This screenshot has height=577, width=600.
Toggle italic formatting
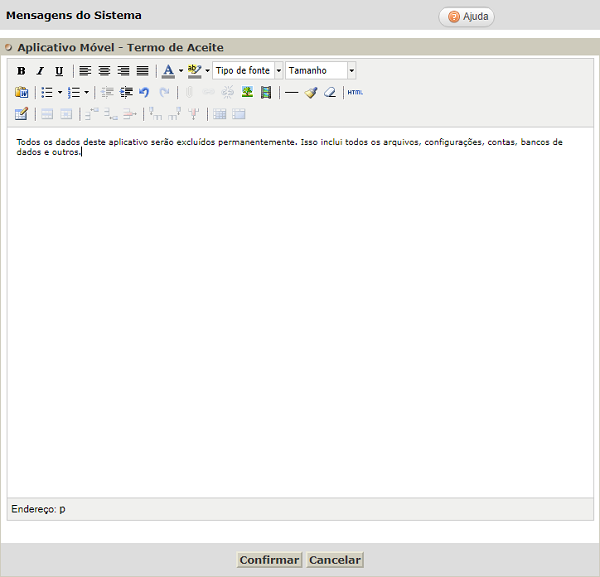[x=40, y=71]
